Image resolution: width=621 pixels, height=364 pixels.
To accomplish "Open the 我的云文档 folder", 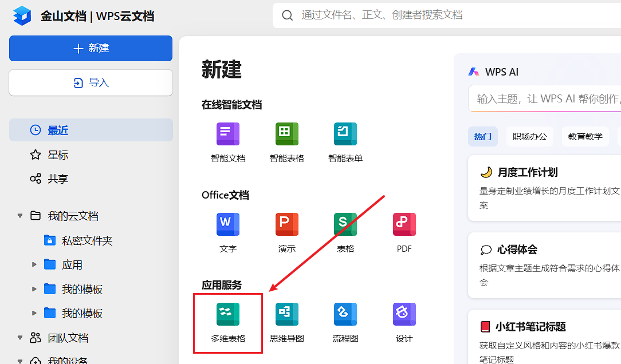I will [73, 216].
